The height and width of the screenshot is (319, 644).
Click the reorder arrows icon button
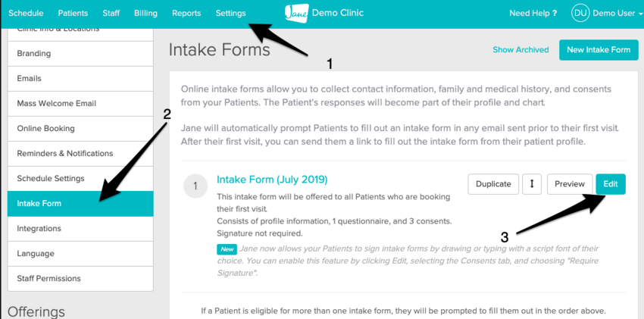click(532, 184)
